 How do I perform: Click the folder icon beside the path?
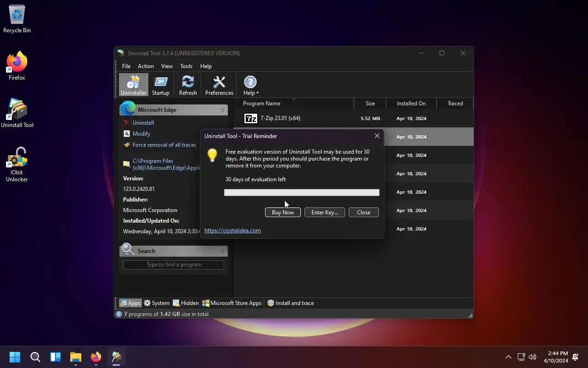126,164
